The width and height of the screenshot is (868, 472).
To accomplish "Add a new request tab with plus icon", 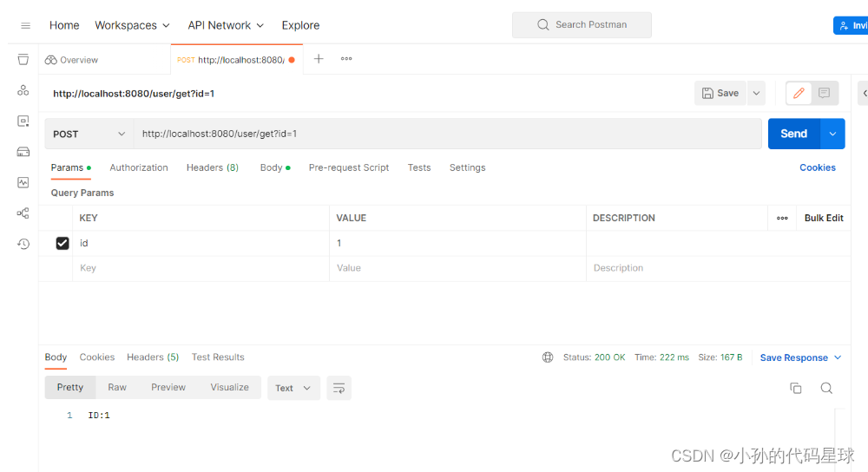I will [x=319, y=59].
